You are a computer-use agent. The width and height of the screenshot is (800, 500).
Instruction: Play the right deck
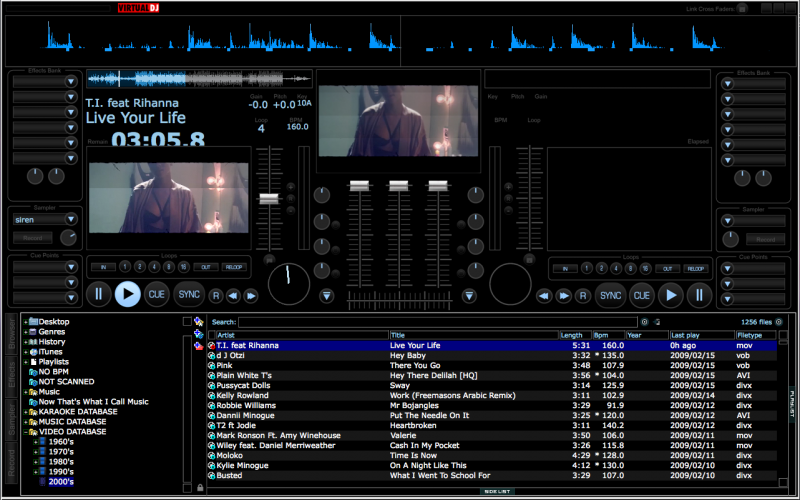670,295
